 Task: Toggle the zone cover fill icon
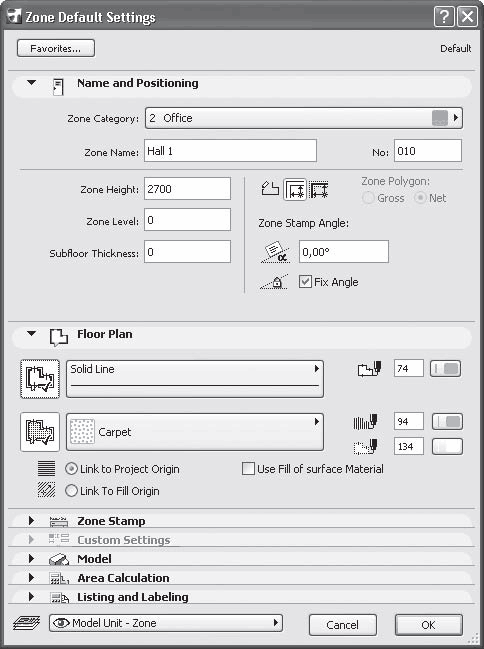40,432
